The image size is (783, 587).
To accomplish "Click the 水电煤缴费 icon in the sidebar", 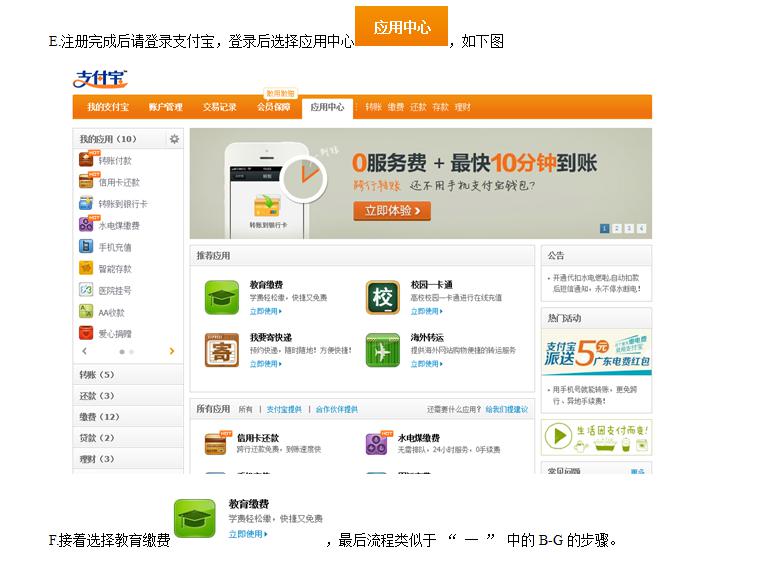I will pos(86,225).
